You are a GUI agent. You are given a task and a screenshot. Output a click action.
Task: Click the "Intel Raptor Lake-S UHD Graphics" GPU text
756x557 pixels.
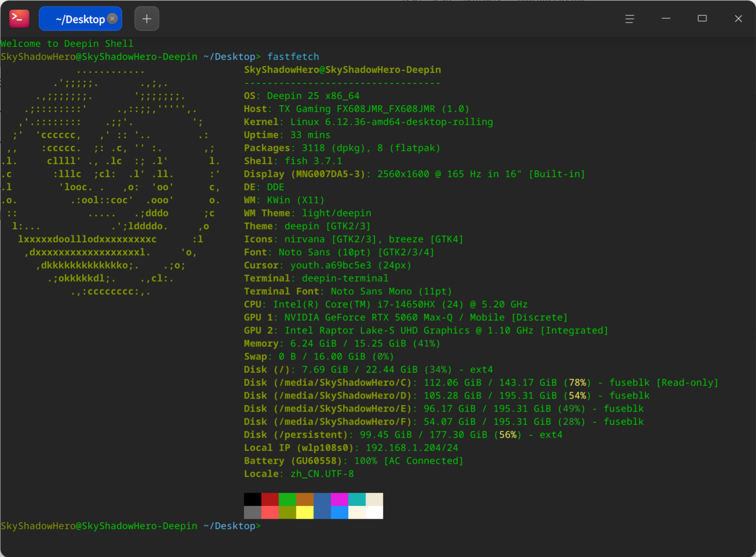coord(377,330)
